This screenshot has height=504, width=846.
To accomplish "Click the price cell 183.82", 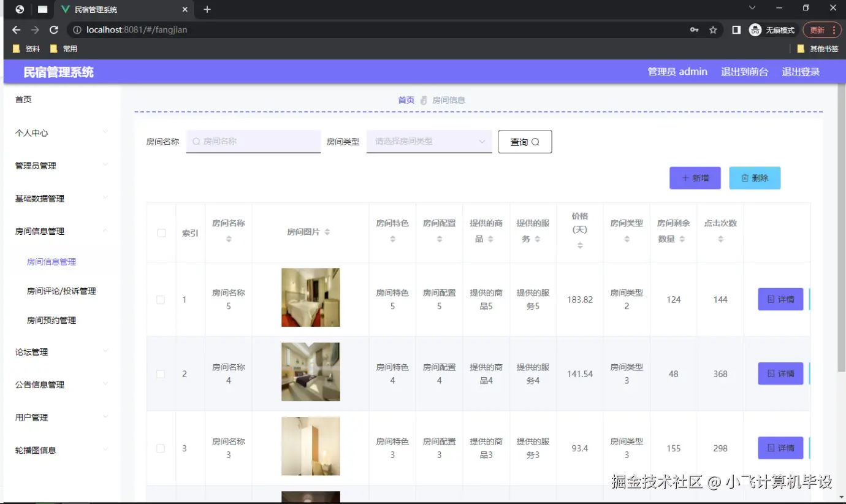I will coord(580,300).
